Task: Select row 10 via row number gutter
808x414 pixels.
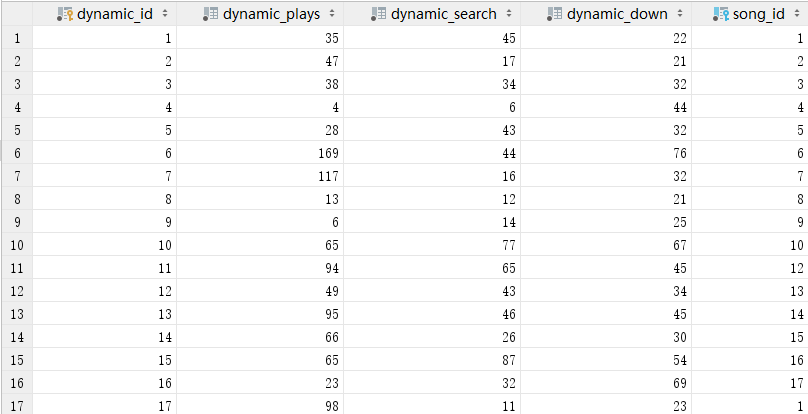Action: [16, 245]
